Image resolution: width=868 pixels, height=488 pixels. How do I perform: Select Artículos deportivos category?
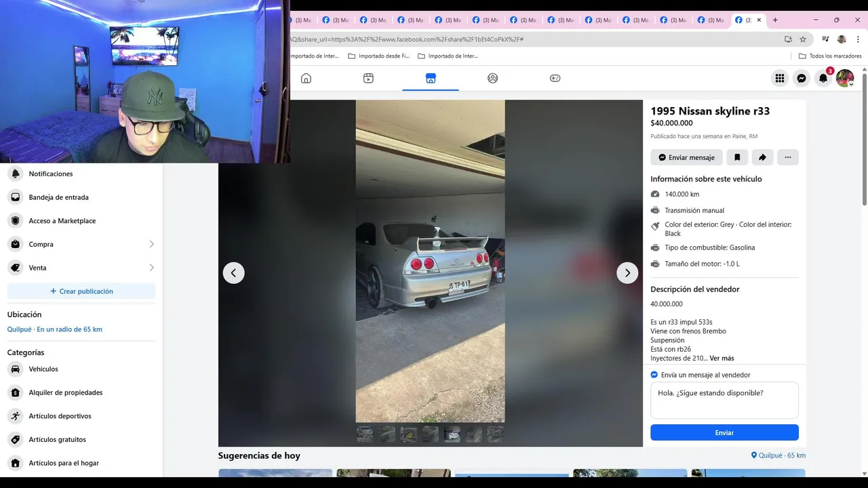(81, 416)
